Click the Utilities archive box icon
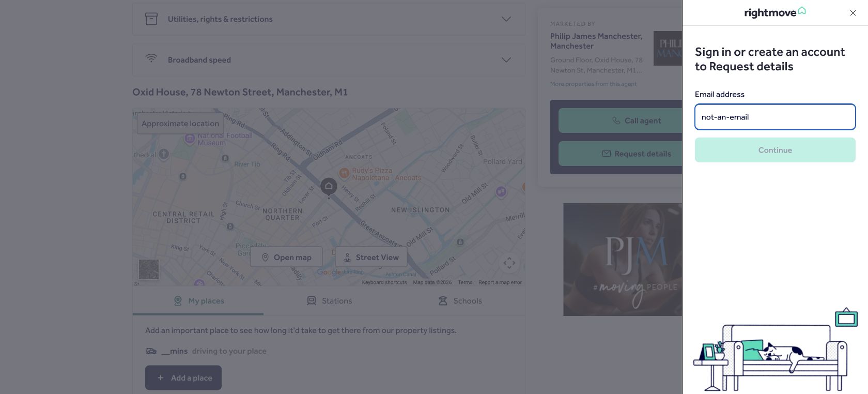Screen dimensions: 868x394 151,19
